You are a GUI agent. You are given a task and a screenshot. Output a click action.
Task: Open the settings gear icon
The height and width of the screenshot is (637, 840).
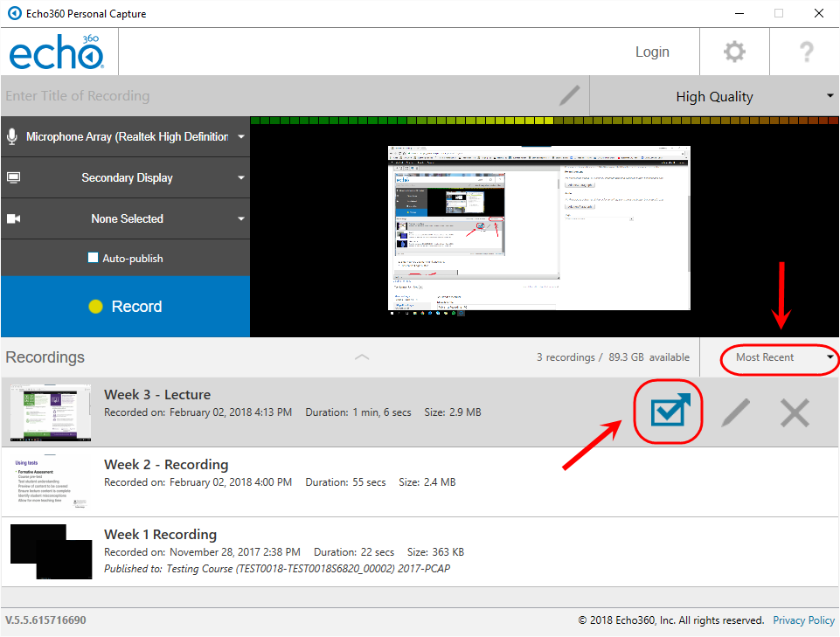pyautogui.click(x=734, y=52)
